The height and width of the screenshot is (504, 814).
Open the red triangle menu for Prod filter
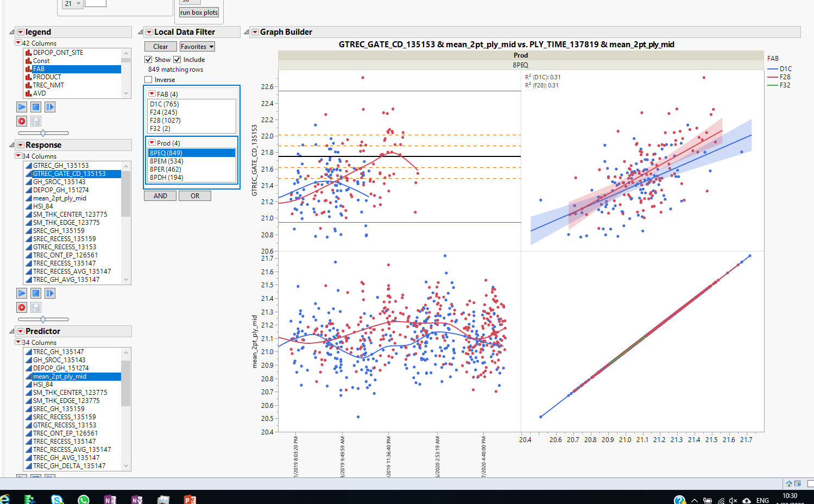point(153,142)
